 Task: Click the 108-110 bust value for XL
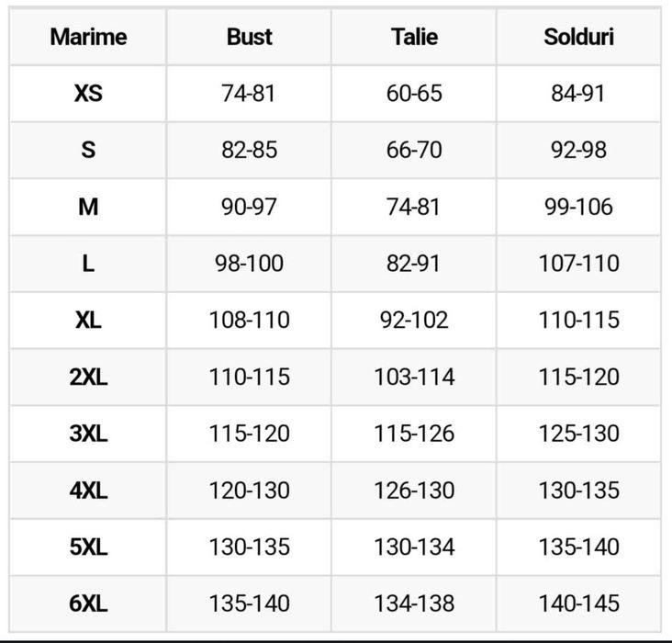[249, 321]
